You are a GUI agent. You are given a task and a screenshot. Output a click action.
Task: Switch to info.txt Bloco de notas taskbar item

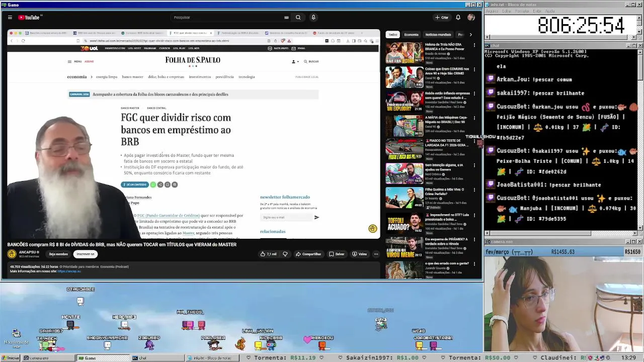point(211,358)
